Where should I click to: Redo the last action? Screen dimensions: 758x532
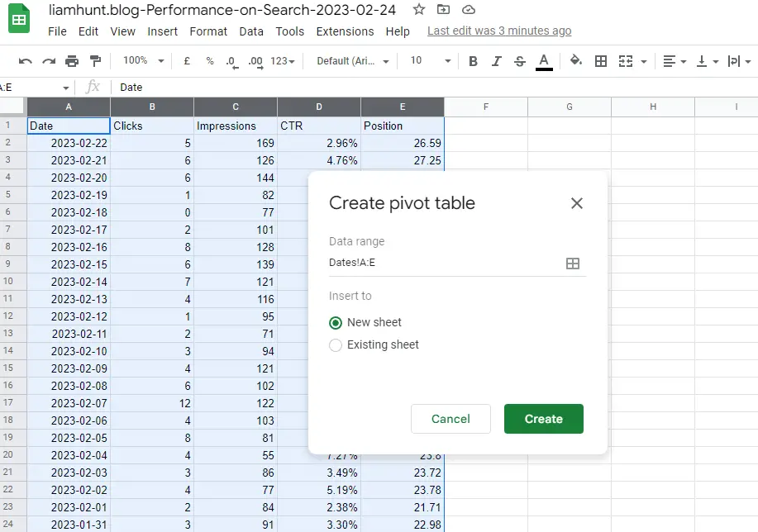[49, 61]
